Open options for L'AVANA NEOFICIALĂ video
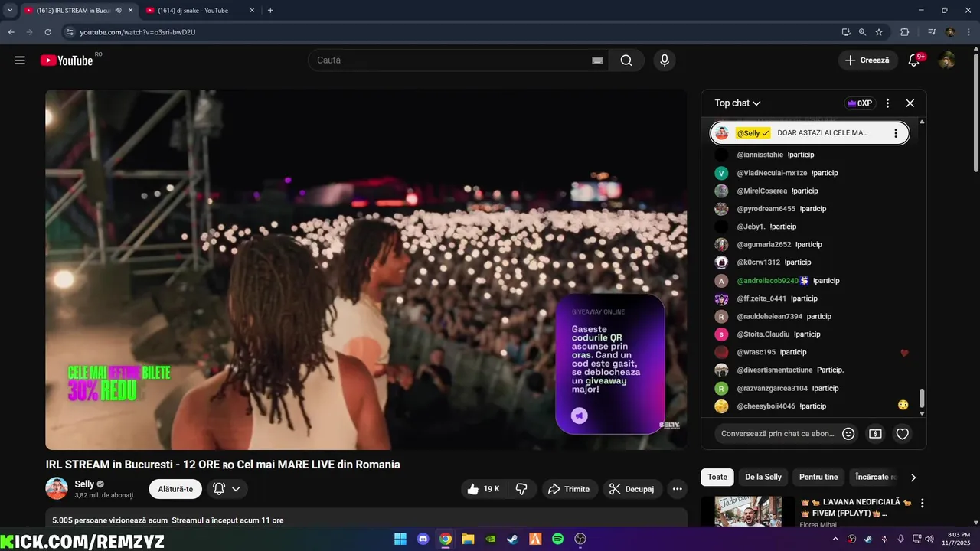Image resolution: width=980 pixels, height=551 pixels. click(922, 504)
